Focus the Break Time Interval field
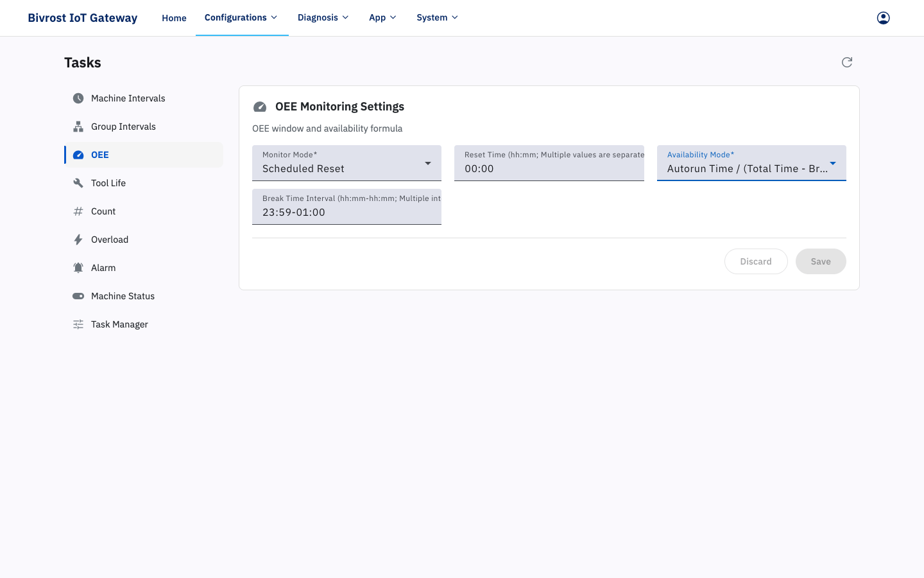924x578 pixels. 346,207
